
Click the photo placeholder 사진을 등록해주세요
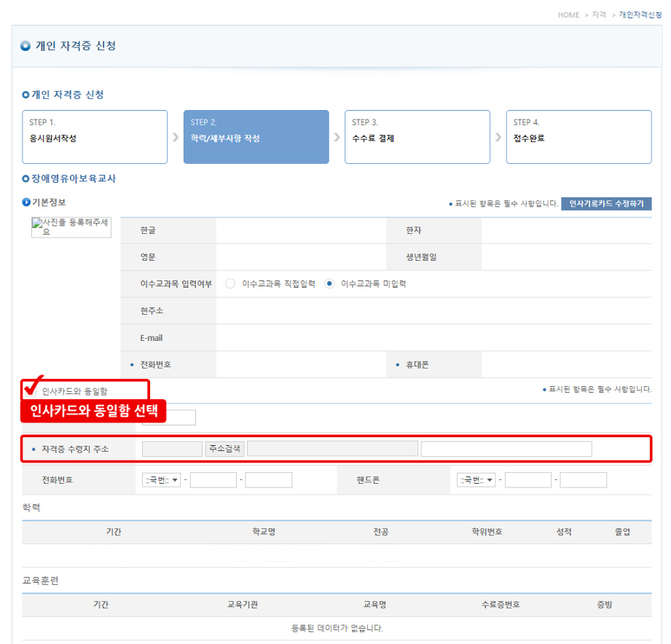(71, 227)
